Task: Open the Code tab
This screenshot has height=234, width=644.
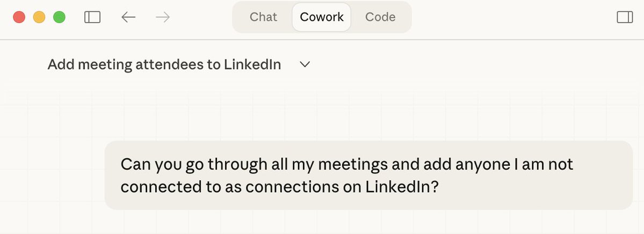Action: tap(380, 17)
